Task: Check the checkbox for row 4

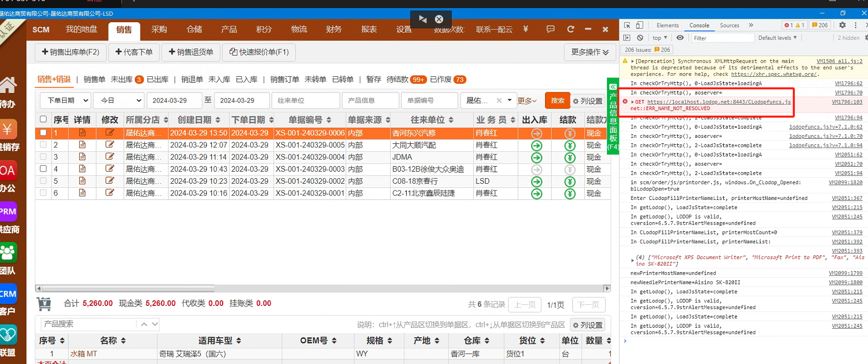Action: (x=43, y=169)
